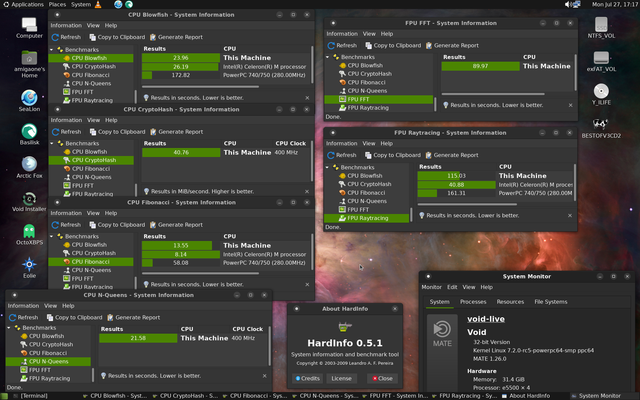Switch to File Systems tab in System Monitor
The image size is (640, 400).
click(x=551, y=302)
